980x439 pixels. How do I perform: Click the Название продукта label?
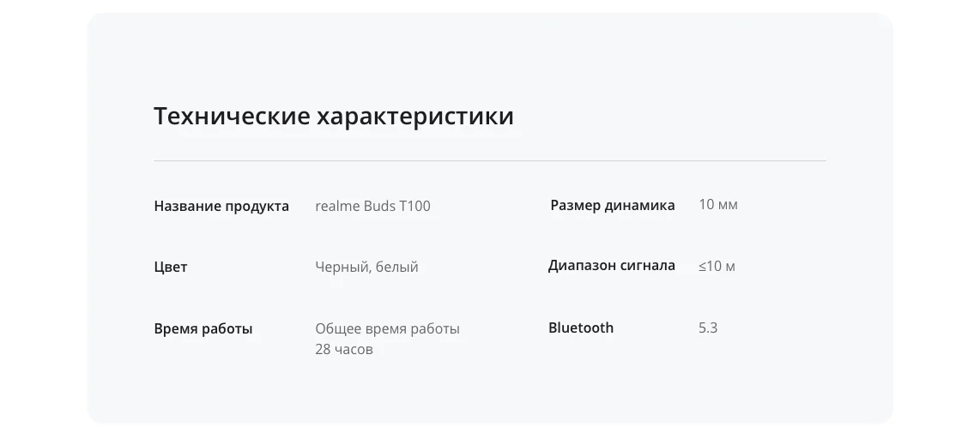click(221, 206)
